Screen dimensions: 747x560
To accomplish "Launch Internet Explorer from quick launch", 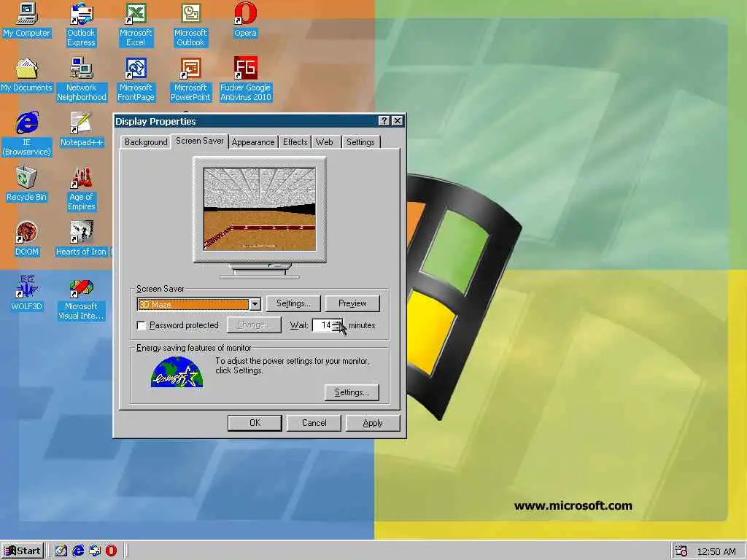I will [x=78, y=551].
